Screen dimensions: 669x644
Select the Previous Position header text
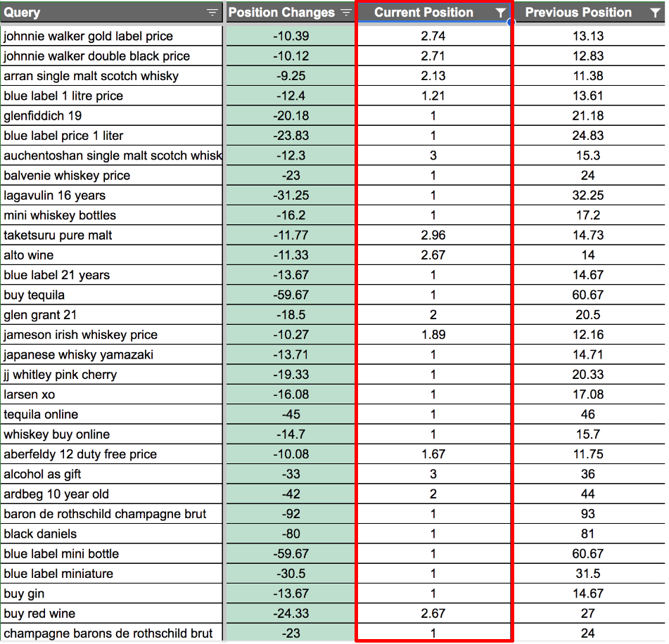pyautogui.click(x=578, y=13)
